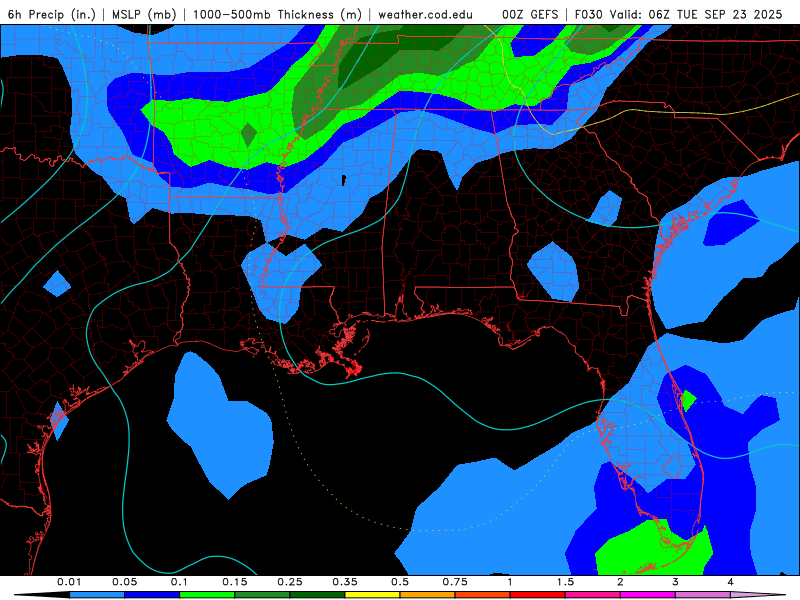Click the orange 0.5–0.75 legend swatch
800x600 pixels.
pos(427,595)
